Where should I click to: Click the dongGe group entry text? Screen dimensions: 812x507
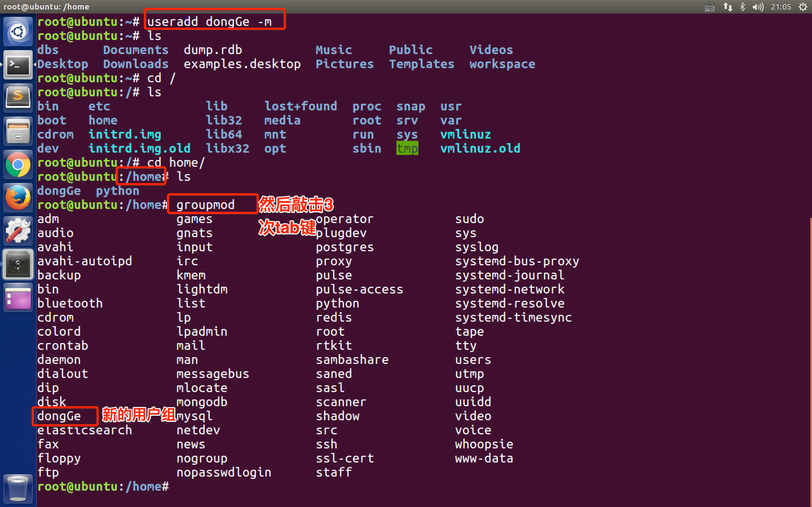[x=59, y=416]
